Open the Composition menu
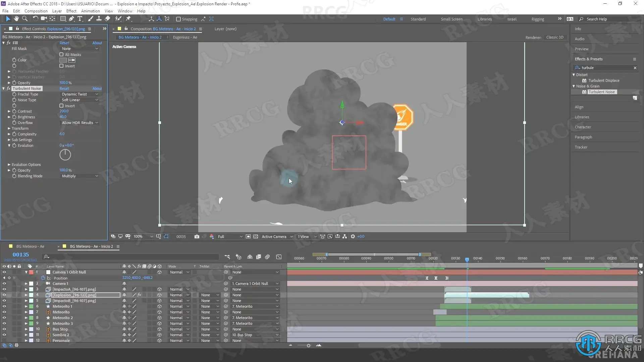The image size is (644, 362). (x=36, y=11)
